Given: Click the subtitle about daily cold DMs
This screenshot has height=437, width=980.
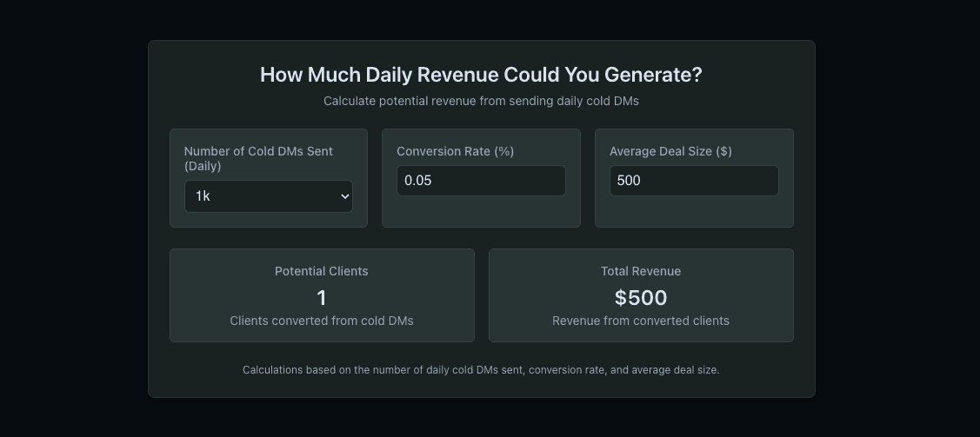Looking at the screenshot, I should point(481,101).
